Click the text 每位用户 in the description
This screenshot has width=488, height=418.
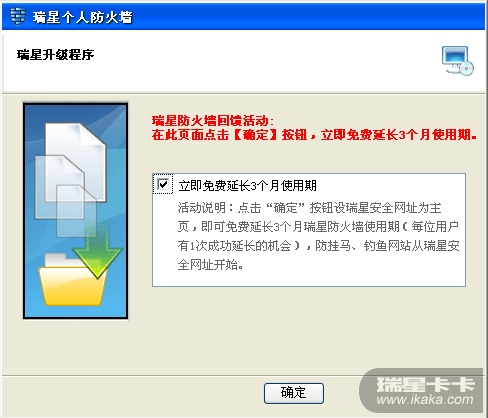click(435, 227)
